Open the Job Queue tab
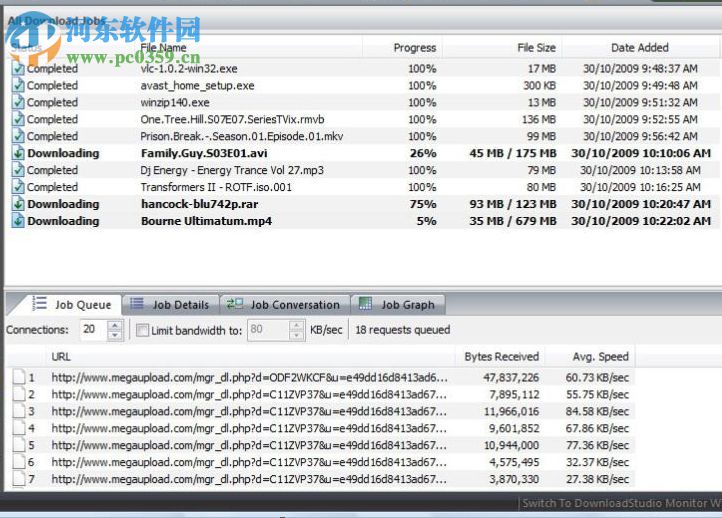Screen dimensions: 722x518 pos(72,305)
